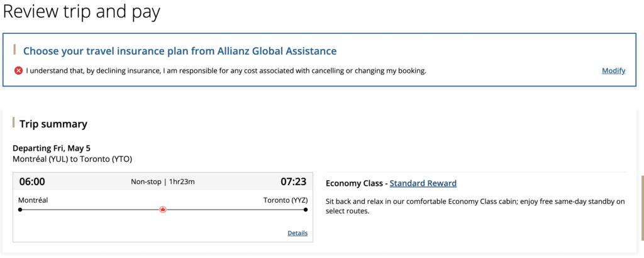This screenshot has width=644, height=258.
Task: Click the declining insurance acknowledgement text
Action: pos(226,71)
